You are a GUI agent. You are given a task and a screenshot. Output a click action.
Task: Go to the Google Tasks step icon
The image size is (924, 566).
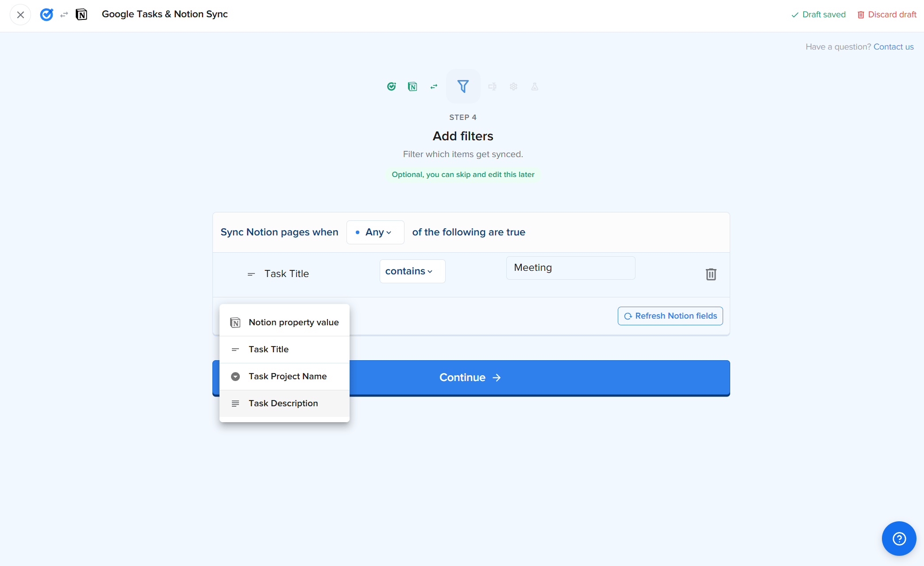click(x=391, y=86)
